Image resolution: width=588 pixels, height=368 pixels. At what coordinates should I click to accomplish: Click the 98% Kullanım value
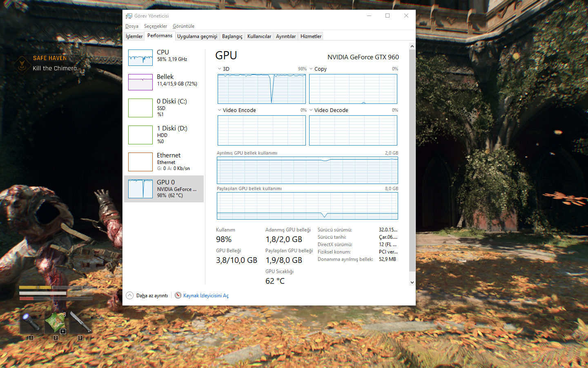pyautogui.click(x=224, y=239)
